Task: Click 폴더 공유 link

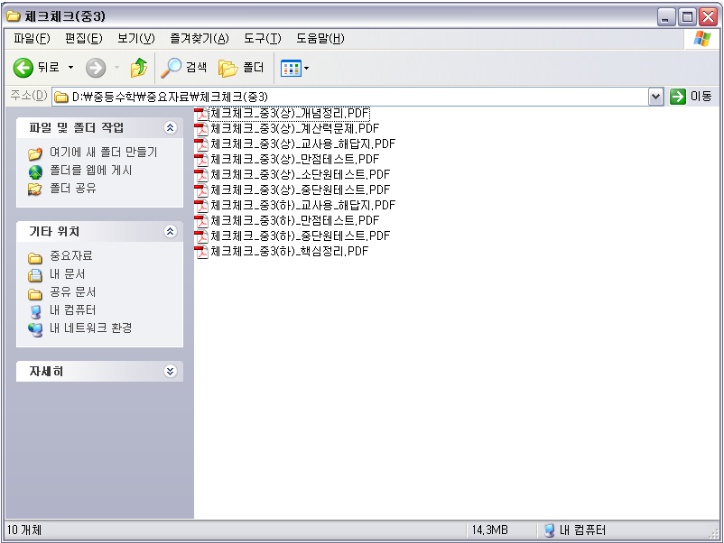Action: (x=73, y=188)
